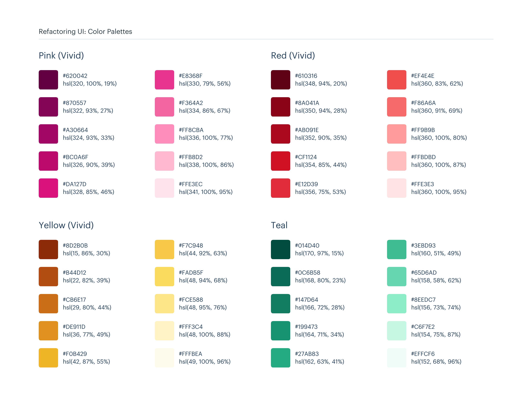Select the brown #8D2B0B swatch

pyautogui.click(x=48, y=250)
